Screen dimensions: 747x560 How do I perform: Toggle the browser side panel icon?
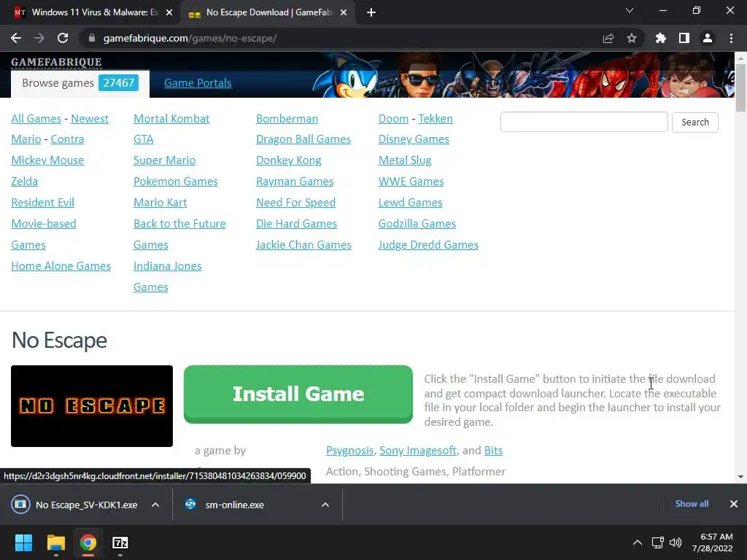pos(684,38)
